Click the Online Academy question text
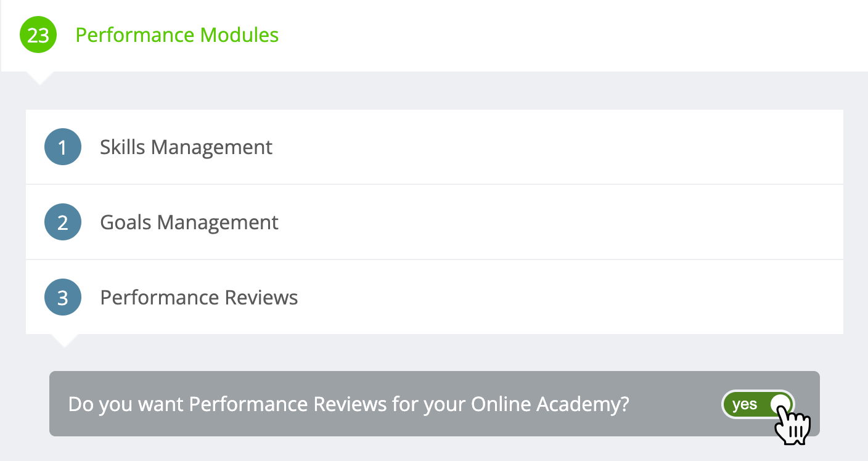Image resolution: width=868 pixels, height=461 pixels. tap(348, 404)
